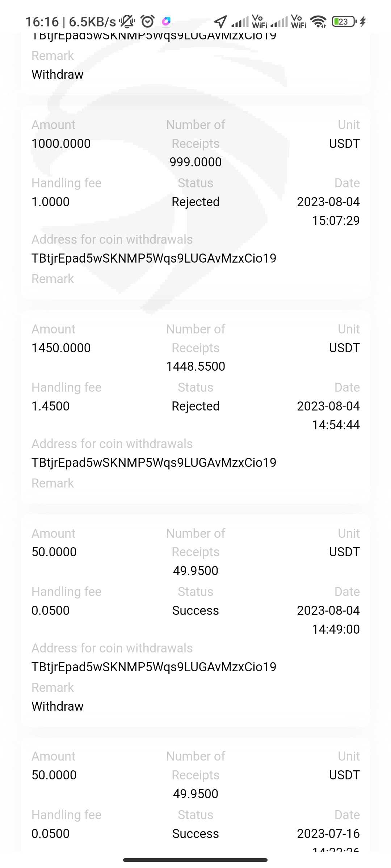This screenshot has width=391, height=868.
Task: Tap Rejected status of the 1450.0000 withdrawal
Action: pos(195,406)
